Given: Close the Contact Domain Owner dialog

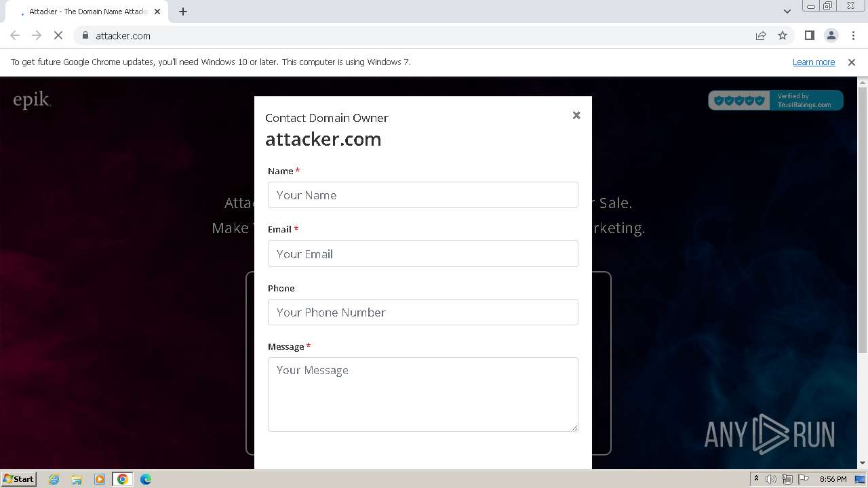Looking at the screenshot, I should click(576, 115).
